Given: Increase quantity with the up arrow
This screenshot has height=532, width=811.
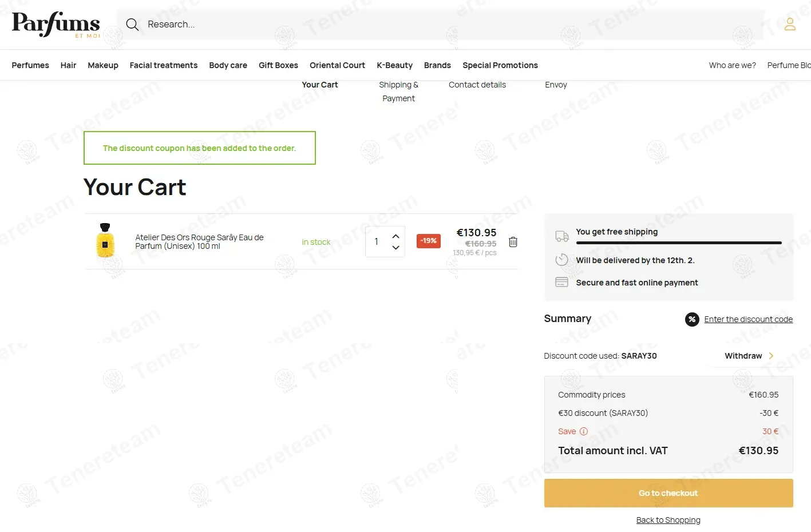Looking at the screenshot, I should pos(395,236).
